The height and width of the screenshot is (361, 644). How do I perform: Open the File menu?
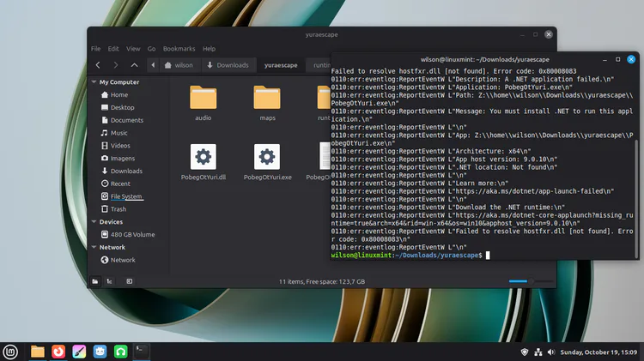pos(95,49)
